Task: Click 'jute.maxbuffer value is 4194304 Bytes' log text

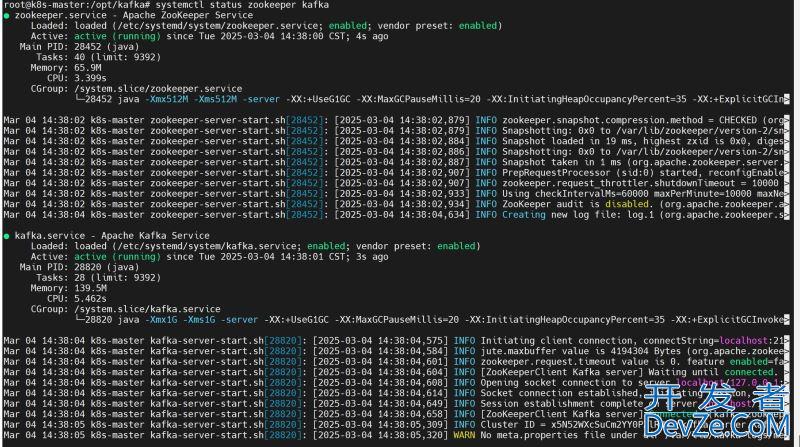Action: coord(581,351)
